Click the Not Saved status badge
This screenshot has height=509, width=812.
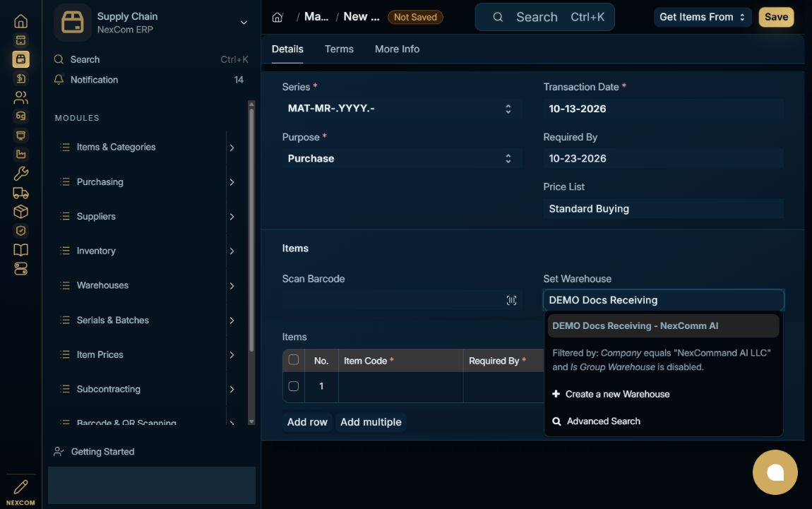415,17
